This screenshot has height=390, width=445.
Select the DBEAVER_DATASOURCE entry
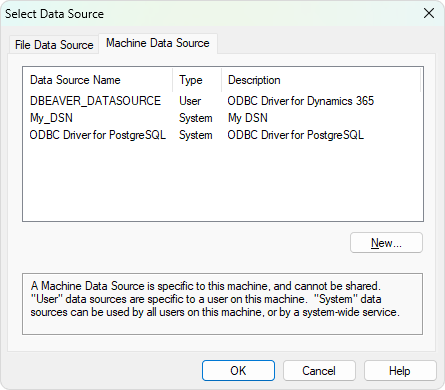pos(95,101)
